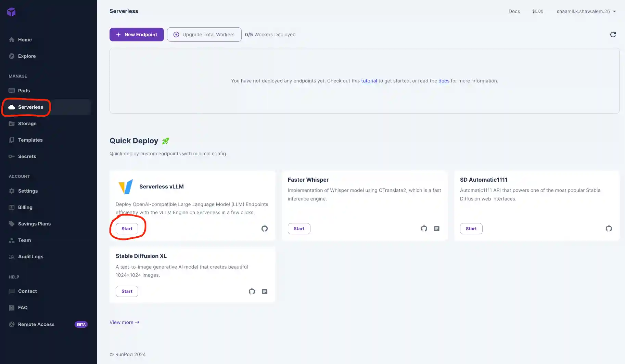Viewport: 625px width, 364px height.
Task: Start the Faster Whisper deployment
Action: click(299, 229)
